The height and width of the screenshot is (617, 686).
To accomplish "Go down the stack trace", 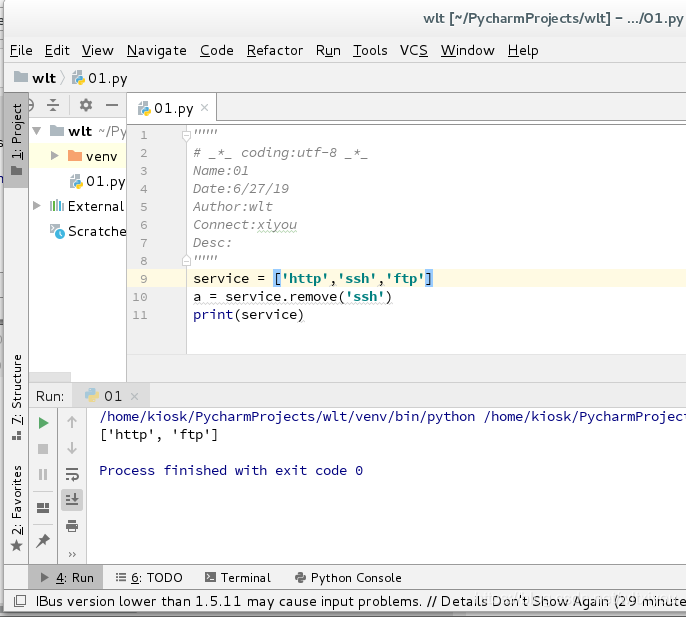I will pos(72,448).
